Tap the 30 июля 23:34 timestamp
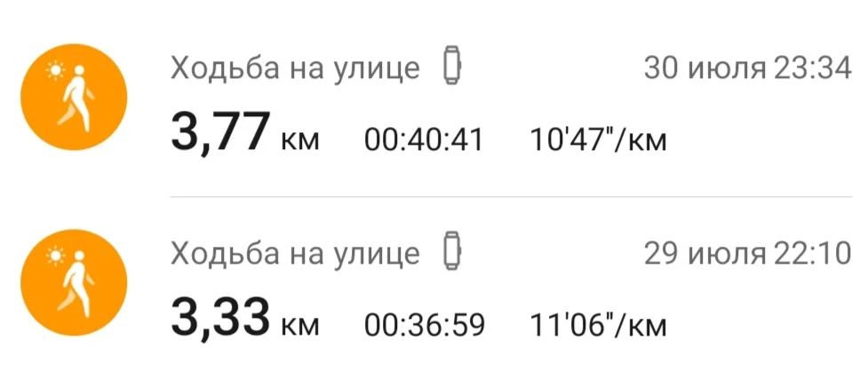Image resolution: width=868 pixels, height=372 pixels. point(747,68)
